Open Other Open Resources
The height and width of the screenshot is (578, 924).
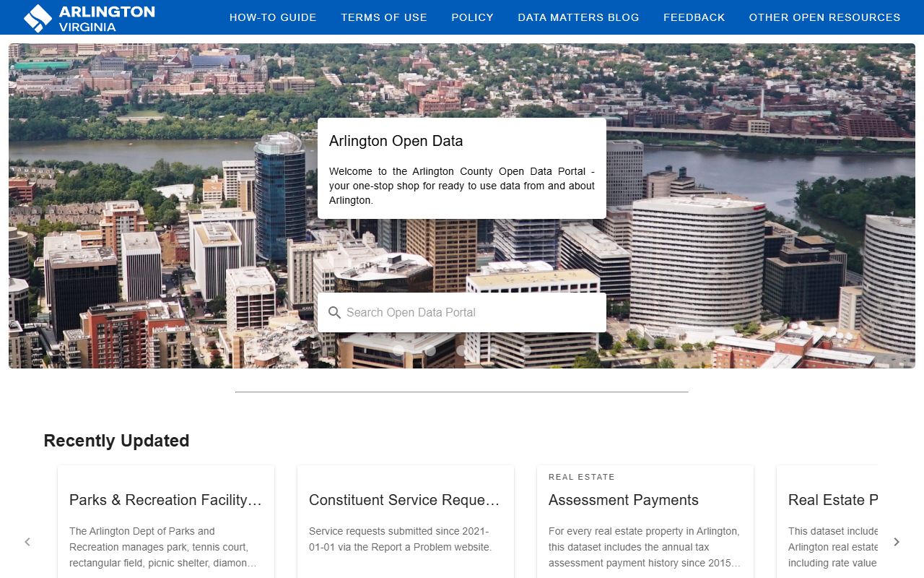[825, 17]
